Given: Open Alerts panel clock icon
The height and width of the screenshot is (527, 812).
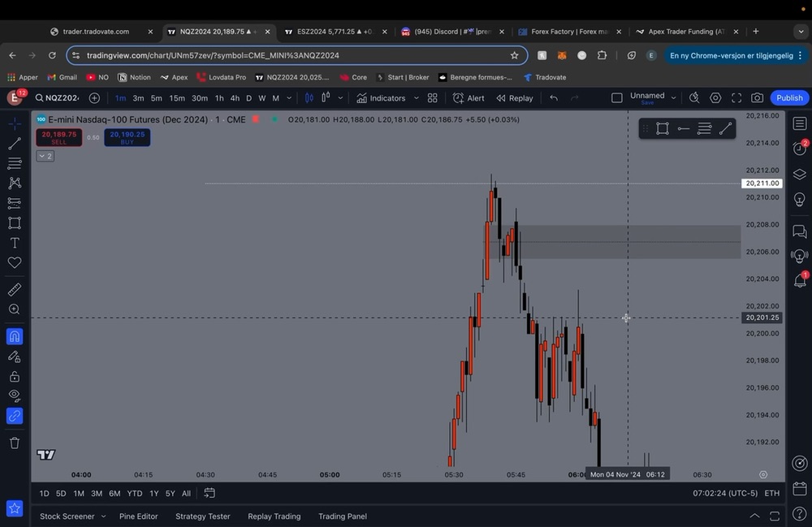Looking at the screenshot, I should coord(800,149).
